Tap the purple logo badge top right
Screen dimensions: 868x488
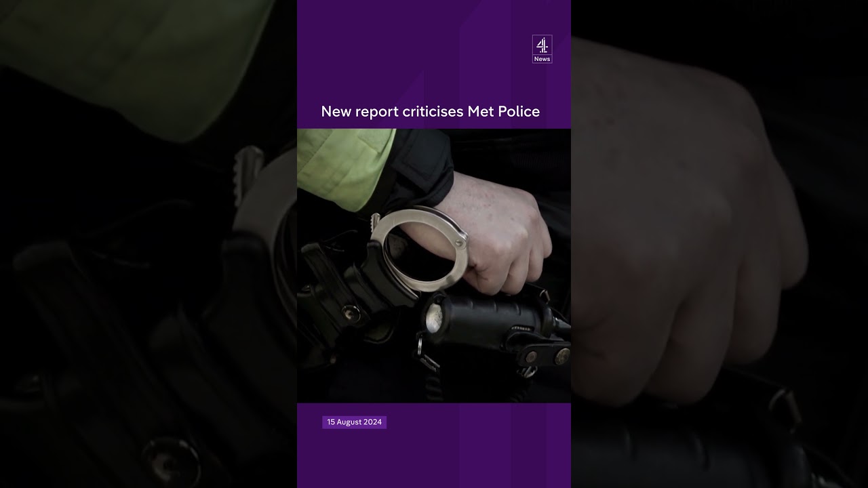[541, 49]
